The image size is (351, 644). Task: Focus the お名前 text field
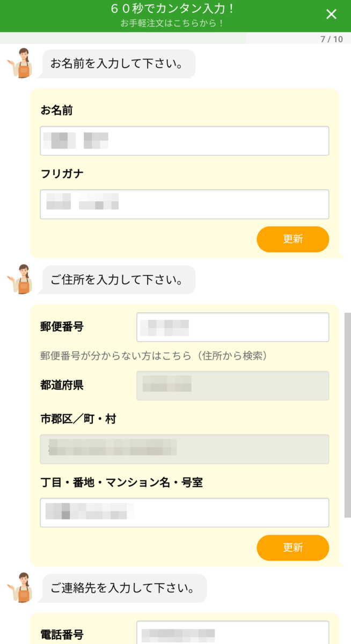point(184,141)
